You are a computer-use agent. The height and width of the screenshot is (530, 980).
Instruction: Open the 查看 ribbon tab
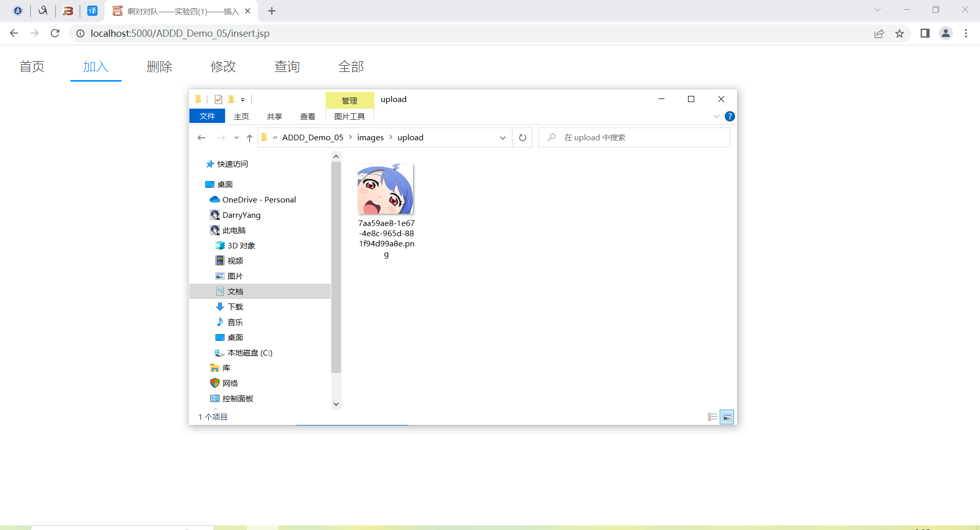click(x=308, y=116)
